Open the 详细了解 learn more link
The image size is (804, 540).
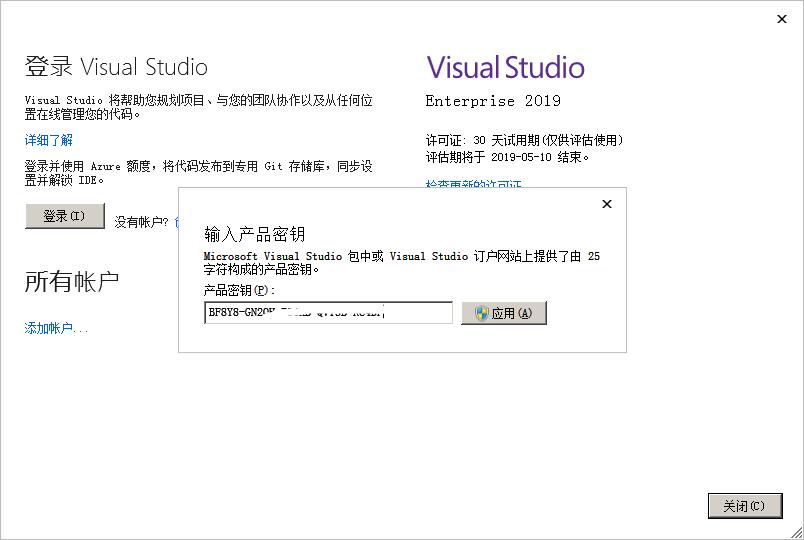[x=49, y=139]
